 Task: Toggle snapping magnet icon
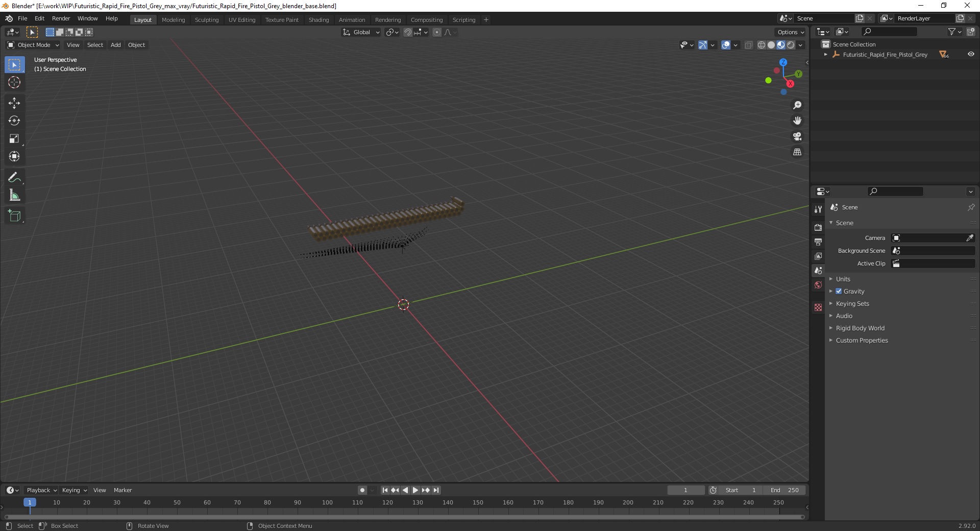pos(407,32)
